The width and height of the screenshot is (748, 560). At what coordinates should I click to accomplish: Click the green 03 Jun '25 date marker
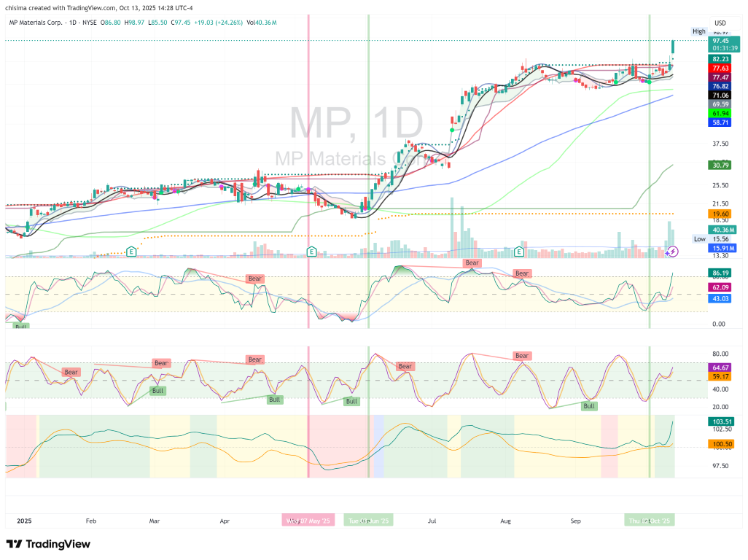[x=368, y=521]
